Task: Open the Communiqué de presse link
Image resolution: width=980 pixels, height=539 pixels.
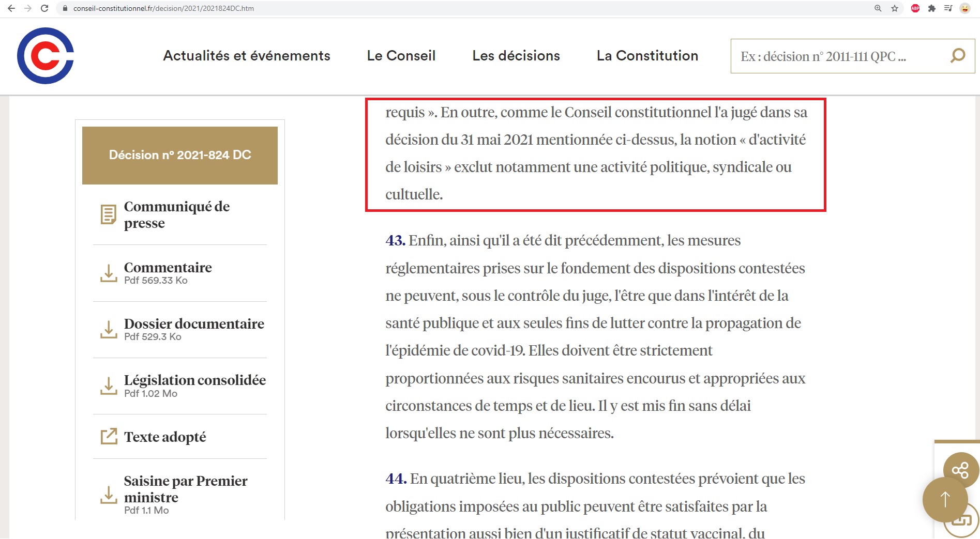Action: 177,214
